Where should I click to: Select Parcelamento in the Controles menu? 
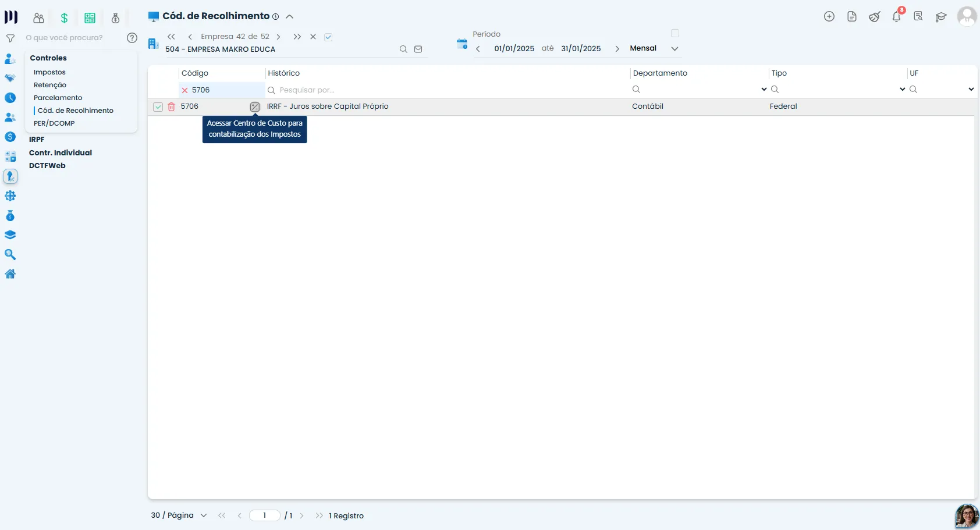click(58, 98)
